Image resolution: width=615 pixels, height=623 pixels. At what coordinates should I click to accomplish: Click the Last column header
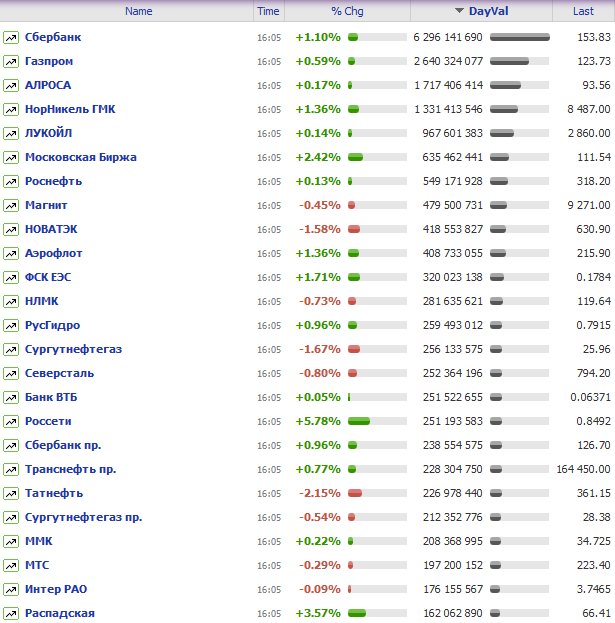[583, 11]
